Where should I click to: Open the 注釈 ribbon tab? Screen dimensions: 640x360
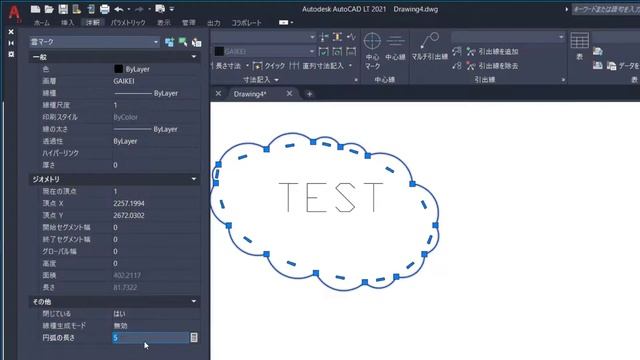pyautogui.click(x=93, y=23)
